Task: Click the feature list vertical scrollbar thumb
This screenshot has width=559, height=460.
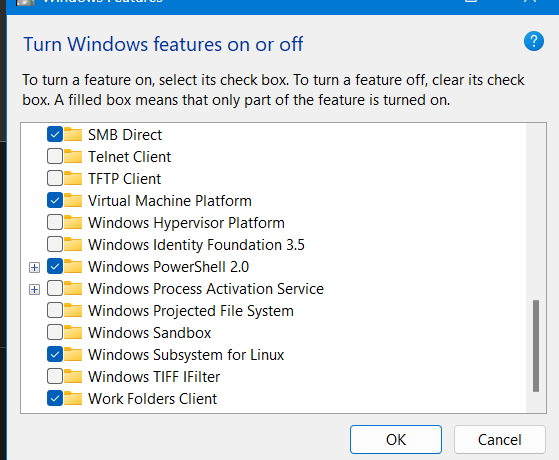Action: pyautogui.click(x=535, y=346)
